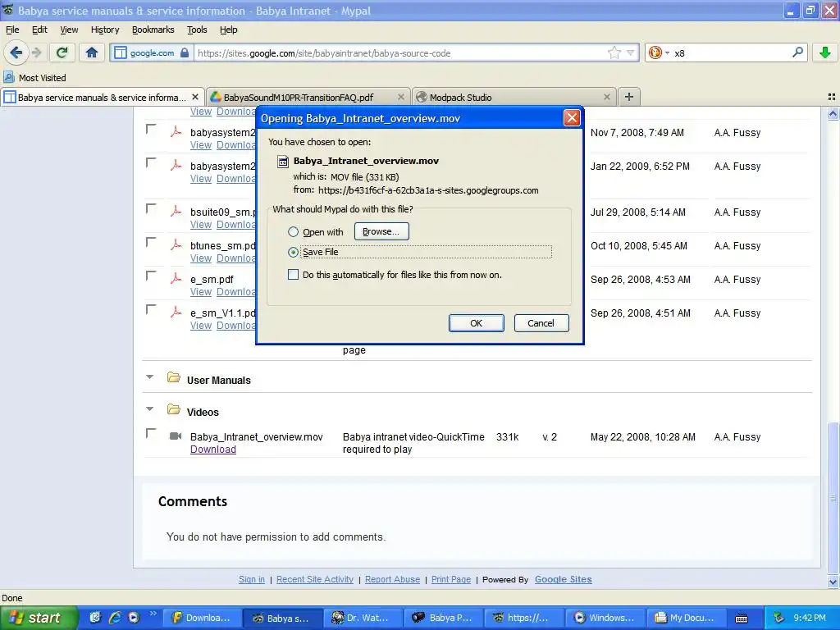Open the Windows start button
This screenshot has width=840, height=630.
pos(39,618)
